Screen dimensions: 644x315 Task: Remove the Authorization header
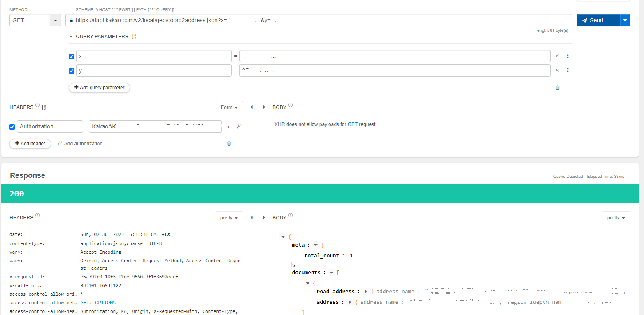tap(228, 127)
